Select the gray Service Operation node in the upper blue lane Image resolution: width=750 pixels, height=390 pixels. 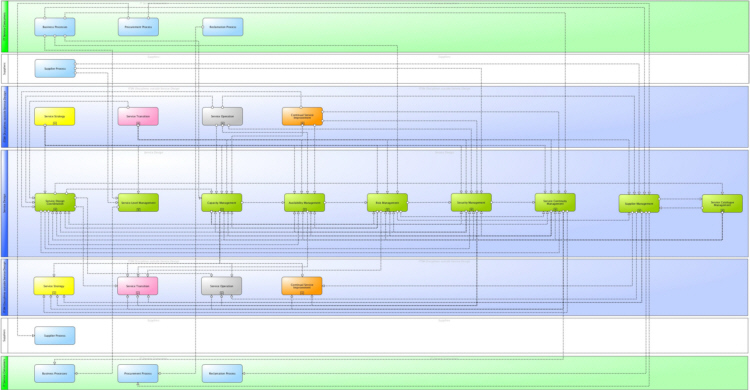click(222, 116)
